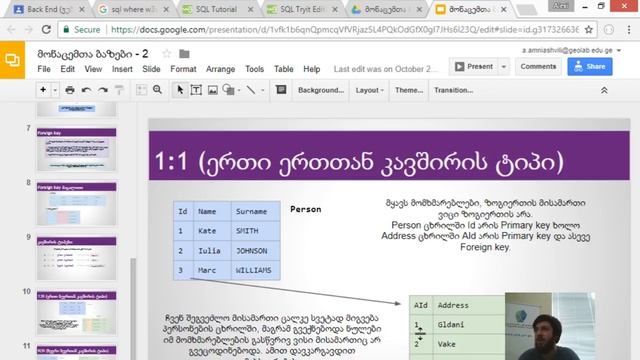
Task: Click the 'JOHNSON' table cell
Action: coord(256,251)
